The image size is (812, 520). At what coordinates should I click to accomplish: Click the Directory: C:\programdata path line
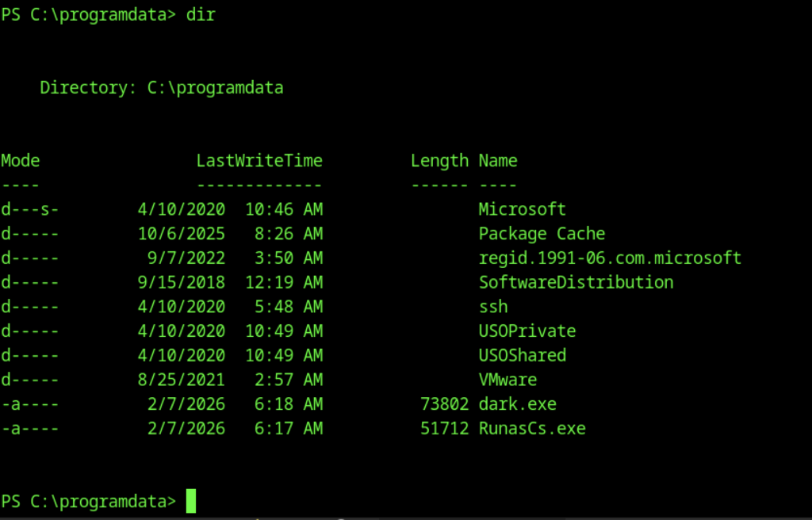click(162, 88)
